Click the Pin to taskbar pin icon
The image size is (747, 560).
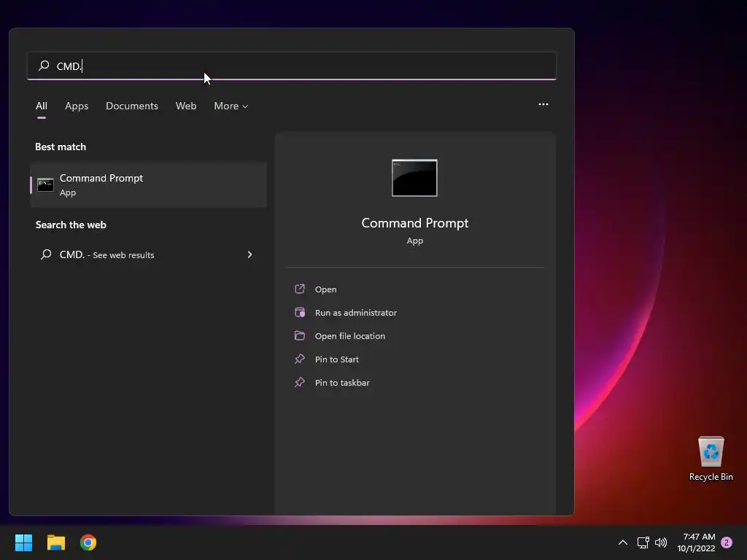pos(300,382)
